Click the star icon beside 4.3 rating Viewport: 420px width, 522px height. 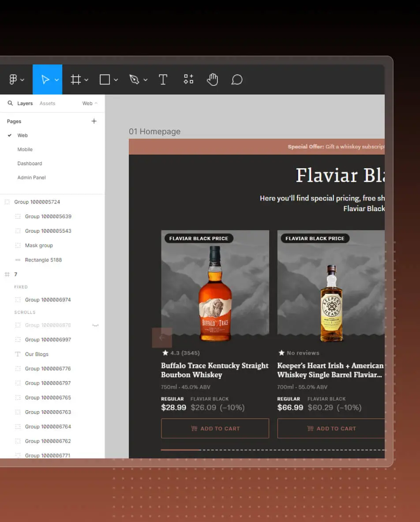[165, 352]
